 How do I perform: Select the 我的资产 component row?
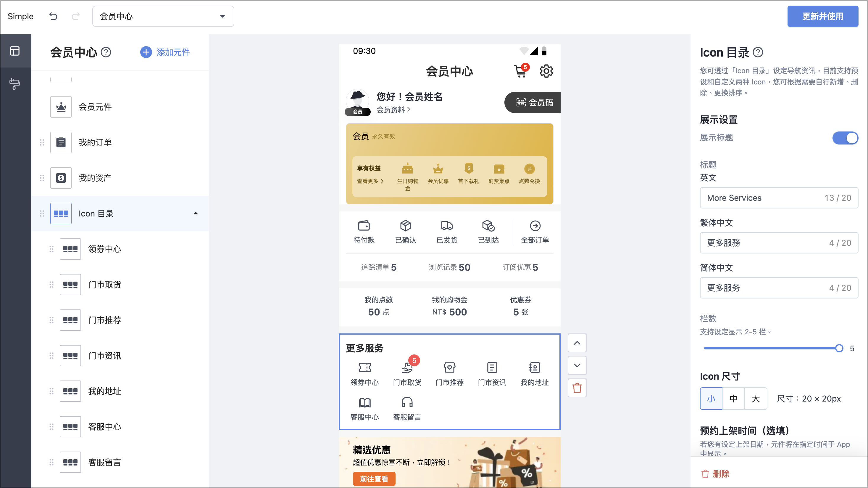tap(120, 178)
